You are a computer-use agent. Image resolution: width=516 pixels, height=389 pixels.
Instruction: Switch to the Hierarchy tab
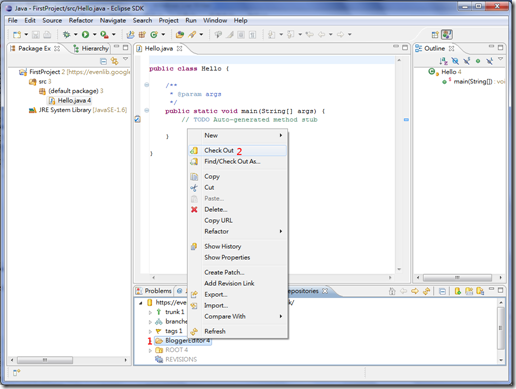pos(91,49)
